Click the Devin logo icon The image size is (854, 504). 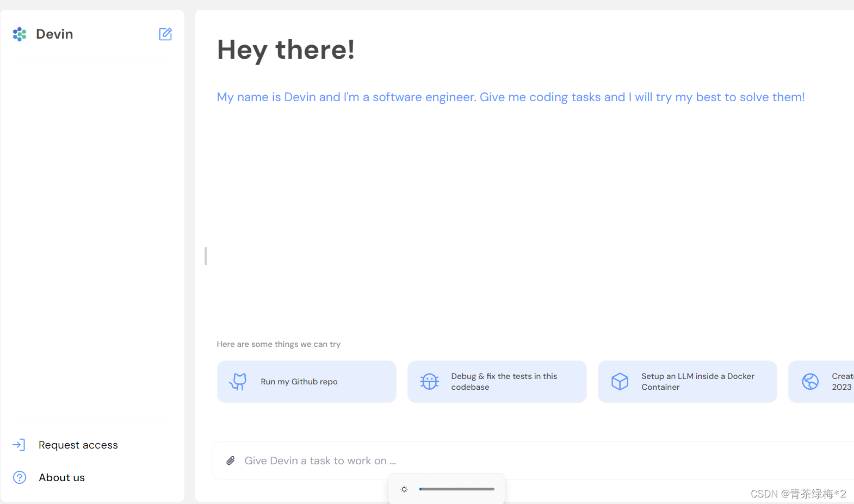20,34
